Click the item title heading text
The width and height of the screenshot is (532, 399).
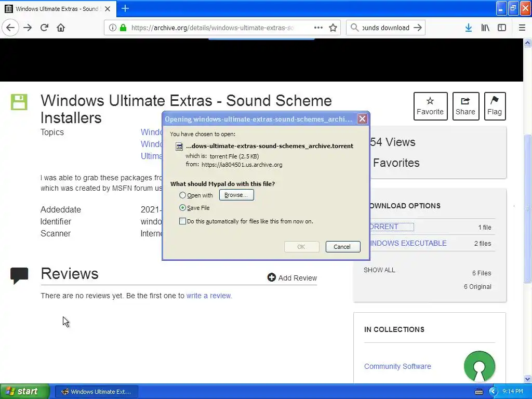click(186, 109)
